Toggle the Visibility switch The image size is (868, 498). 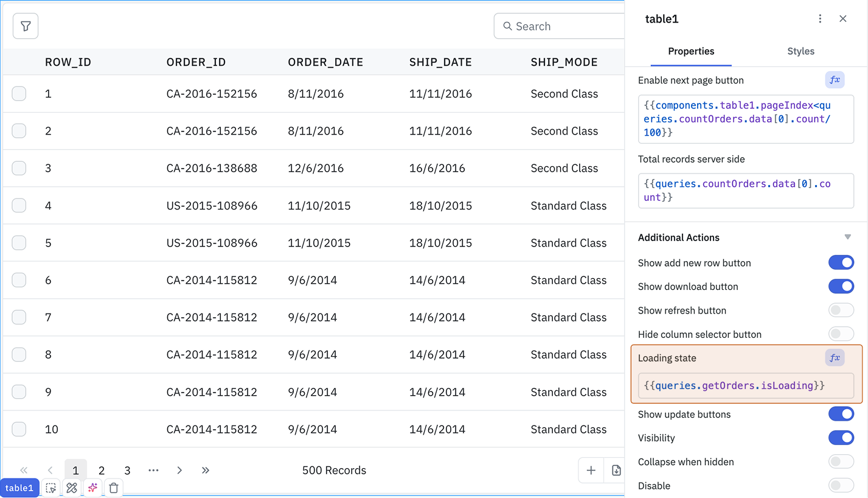click(x=841, y=438)
